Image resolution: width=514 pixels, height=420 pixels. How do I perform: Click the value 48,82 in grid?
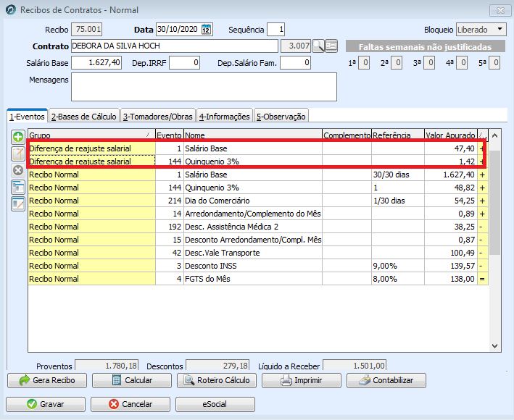[465, 188]
